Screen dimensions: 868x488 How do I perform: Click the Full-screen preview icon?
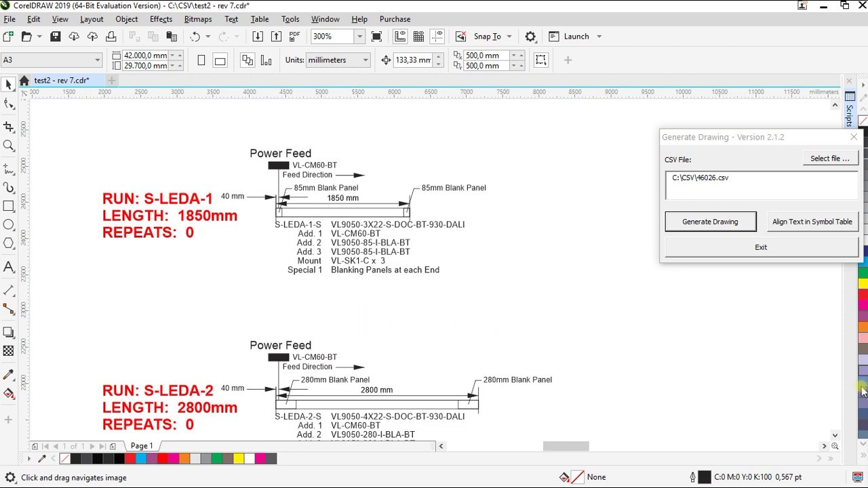coord(376,37)
